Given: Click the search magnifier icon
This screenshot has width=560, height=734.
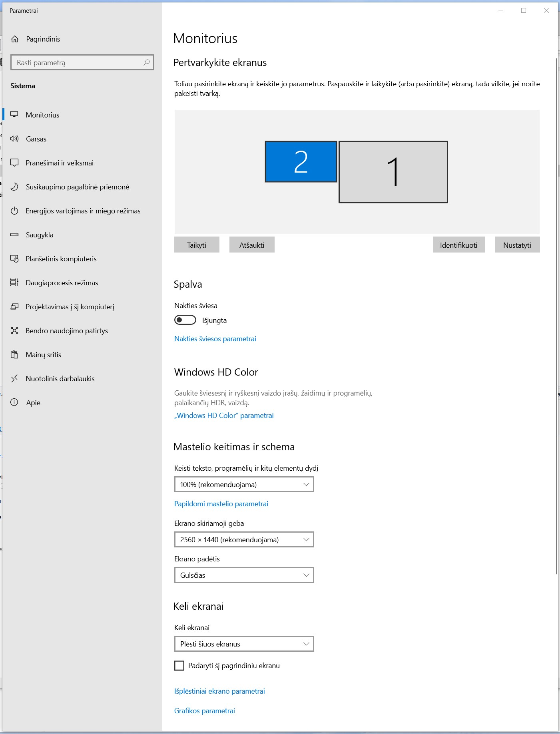Looking at the screenshot, I should coord(147,62).
